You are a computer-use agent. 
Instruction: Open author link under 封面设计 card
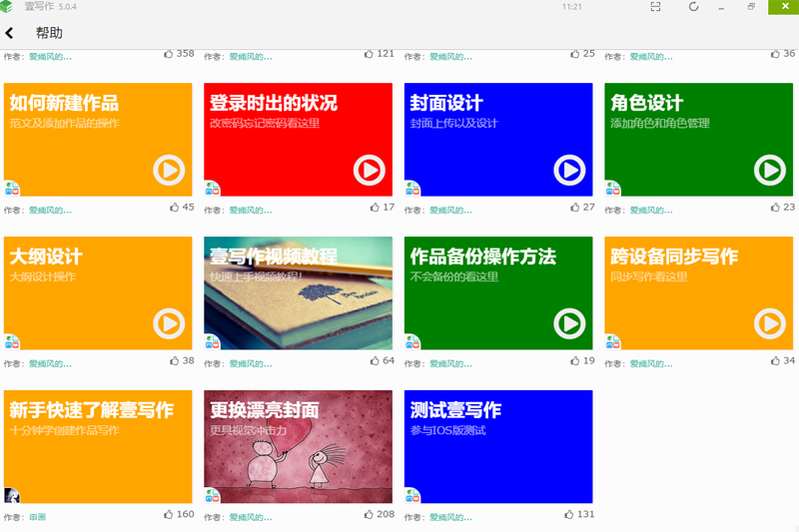450,211
